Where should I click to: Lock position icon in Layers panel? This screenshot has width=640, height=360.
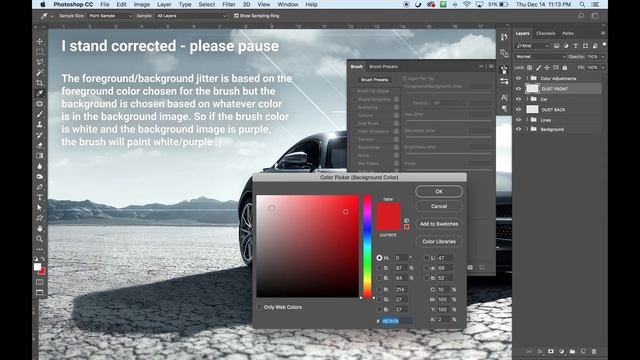pyautogui.click(x=547, y=67)
